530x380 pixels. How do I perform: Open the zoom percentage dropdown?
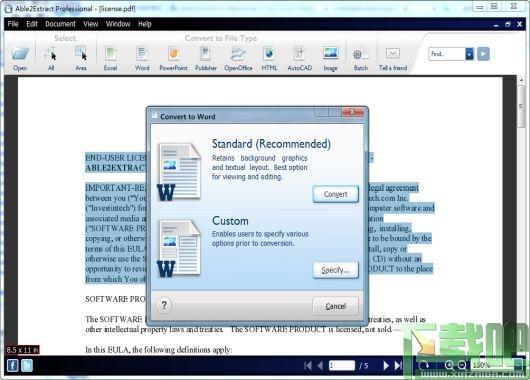pyautogui.click(x=518, y=365)
